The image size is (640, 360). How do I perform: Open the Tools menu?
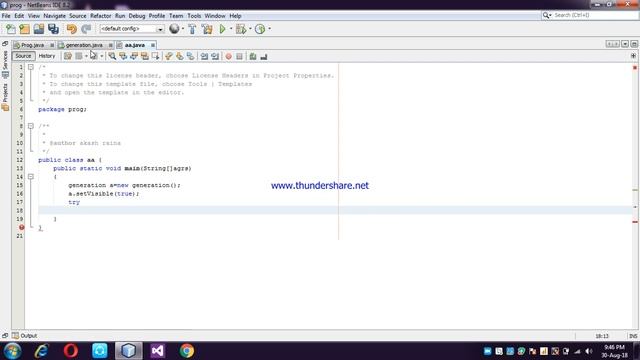click(x=194, y=16)
